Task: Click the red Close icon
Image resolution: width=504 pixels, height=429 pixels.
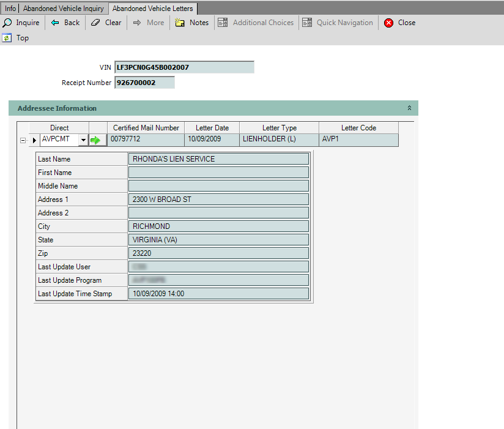Action: (388, 23)
